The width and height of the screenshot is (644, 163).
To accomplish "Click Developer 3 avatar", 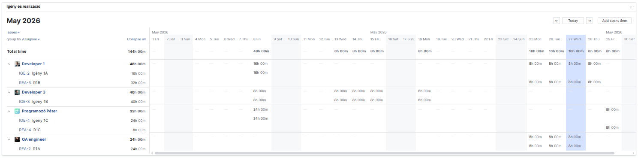I will [x=17, y=92].
